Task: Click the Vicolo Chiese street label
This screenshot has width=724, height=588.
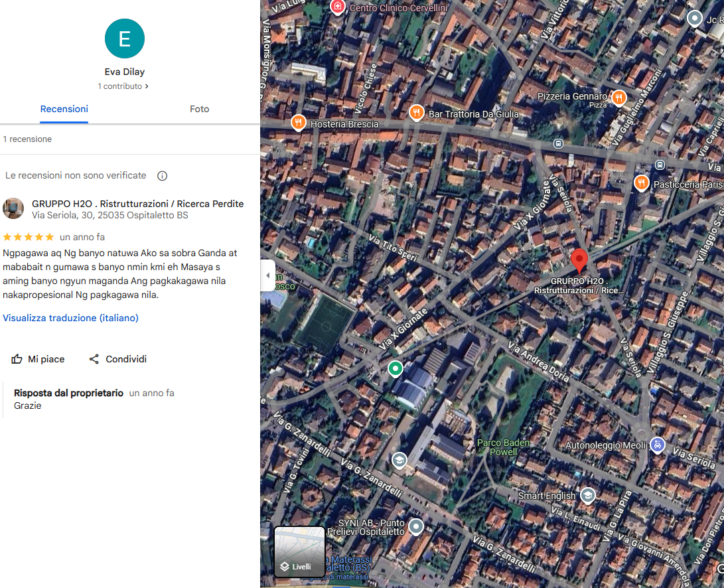Action: [x=366, y=89]
